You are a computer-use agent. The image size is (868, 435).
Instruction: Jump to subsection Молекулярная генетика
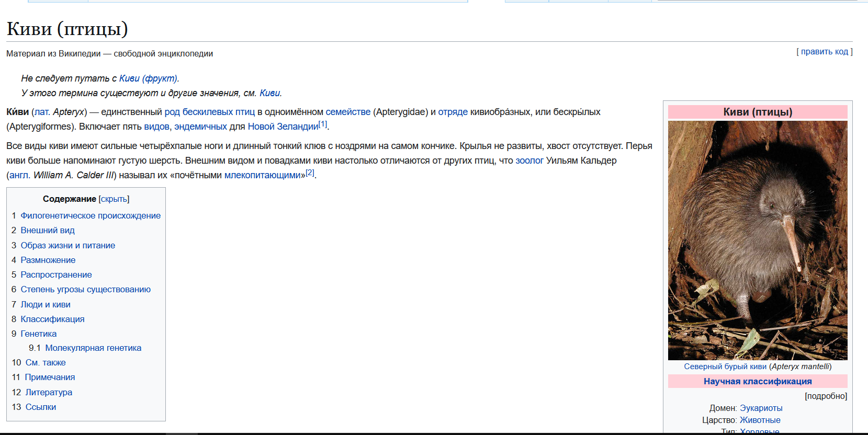pyautogui.click(x=93, y=348)
